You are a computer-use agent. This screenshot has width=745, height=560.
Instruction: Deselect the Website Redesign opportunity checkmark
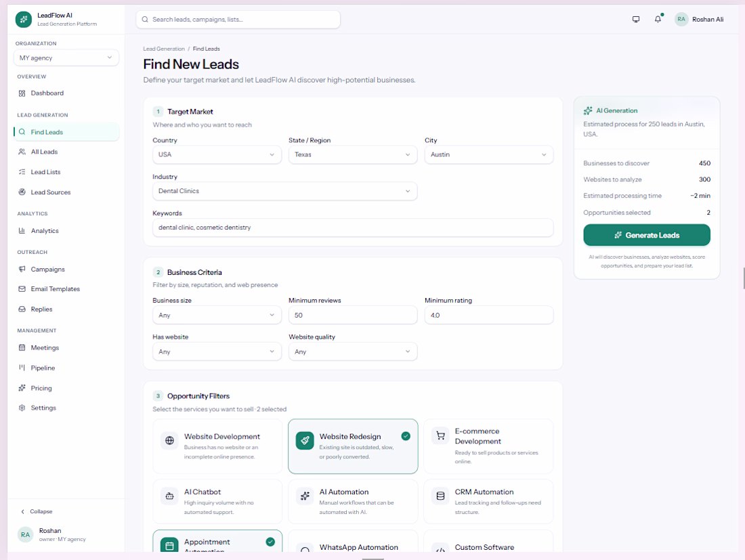click(406, 436)
